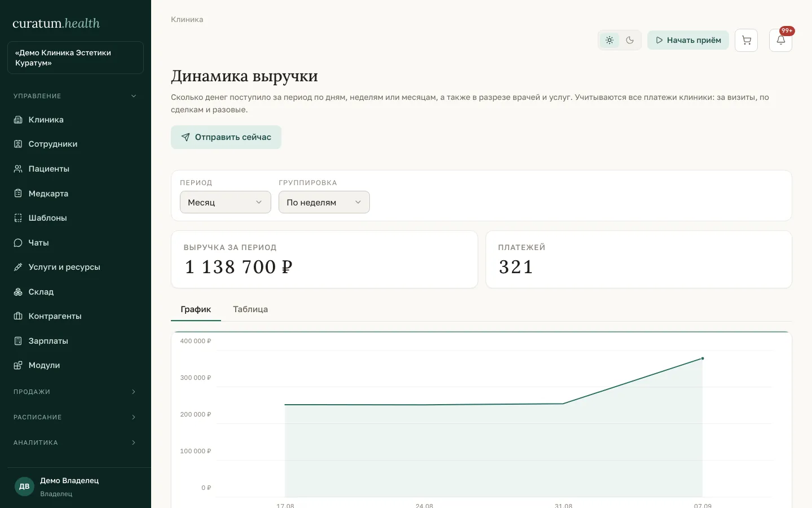
Task: Open Демо Владелец profile name
Action: coord(69,480)
